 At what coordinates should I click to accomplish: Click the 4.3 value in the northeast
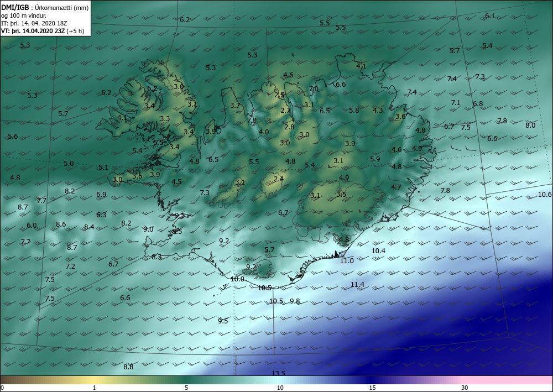(378, 111)
